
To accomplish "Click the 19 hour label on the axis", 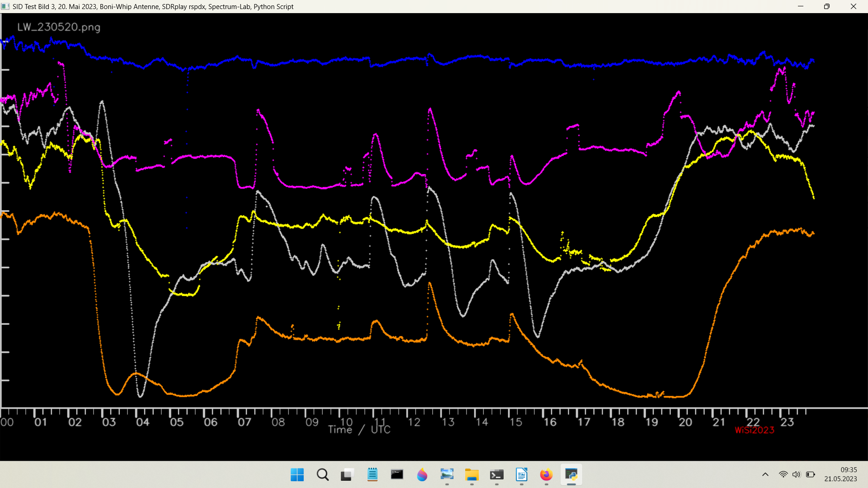I will 651,422.
